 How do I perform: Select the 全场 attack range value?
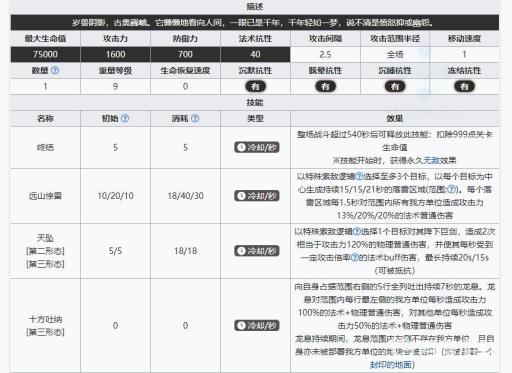[x=395, y=54]
